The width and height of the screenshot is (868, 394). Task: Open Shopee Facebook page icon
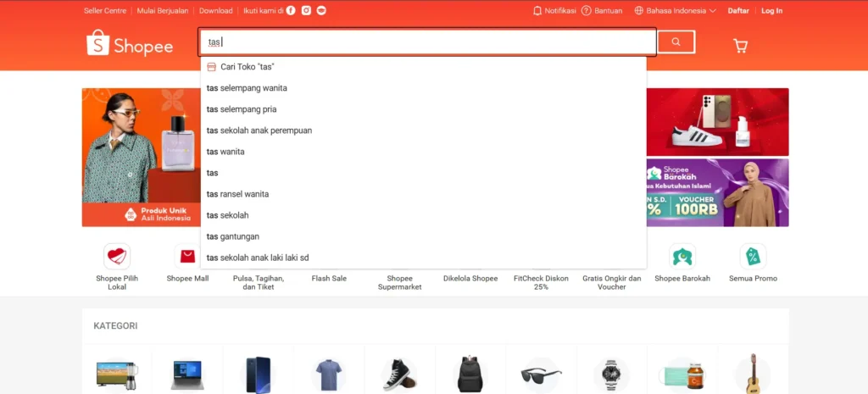[x=291, y=10]
